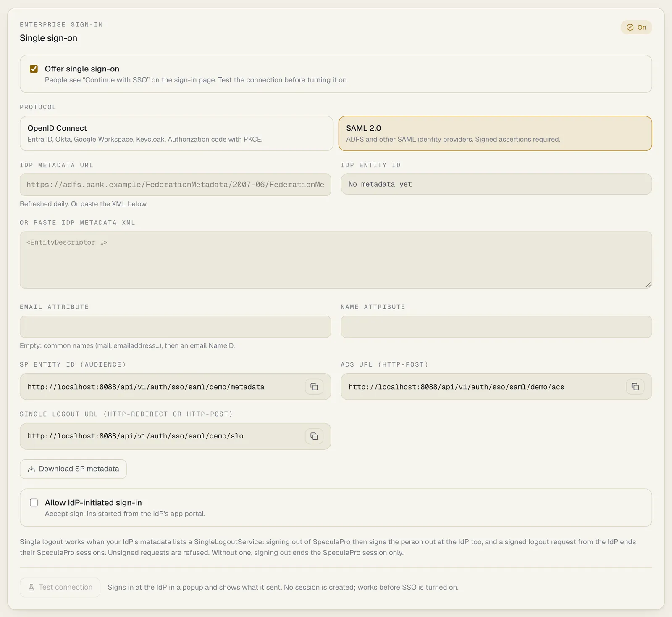
Task: Click the Single sign-on heading
Action: click(x=49, y=38)
